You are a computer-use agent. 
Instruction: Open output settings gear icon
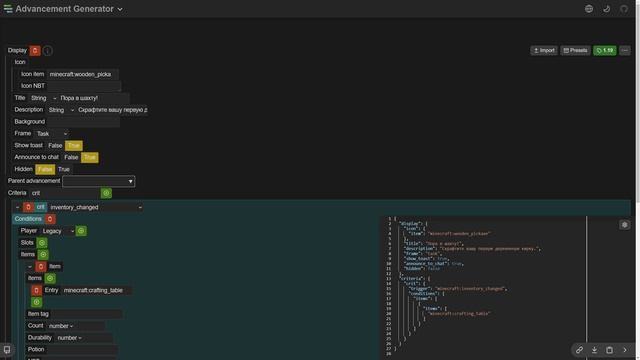[x=624, y=225]
